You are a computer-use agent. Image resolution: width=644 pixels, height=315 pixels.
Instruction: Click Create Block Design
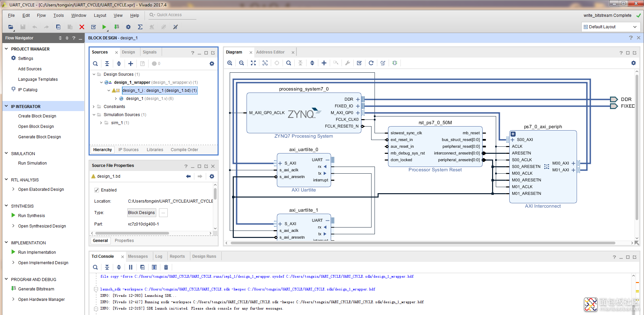37,116
